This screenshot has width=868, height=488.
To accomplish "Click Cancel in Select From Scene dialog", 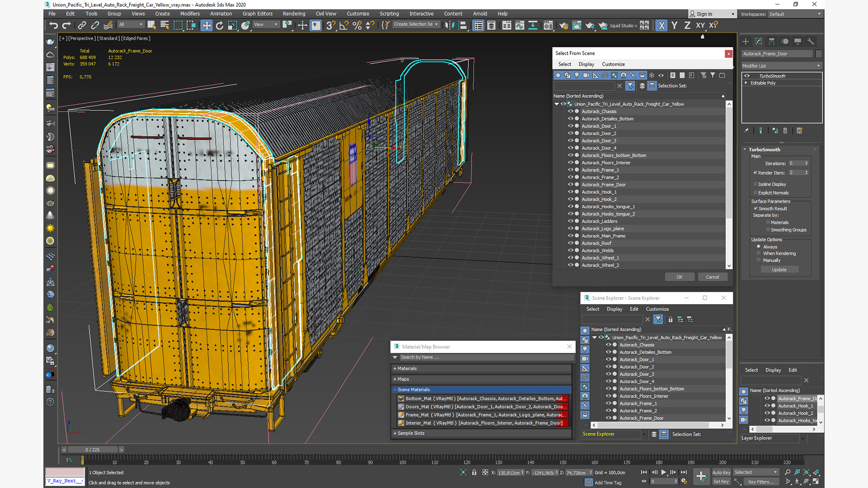I will [712, 277].
